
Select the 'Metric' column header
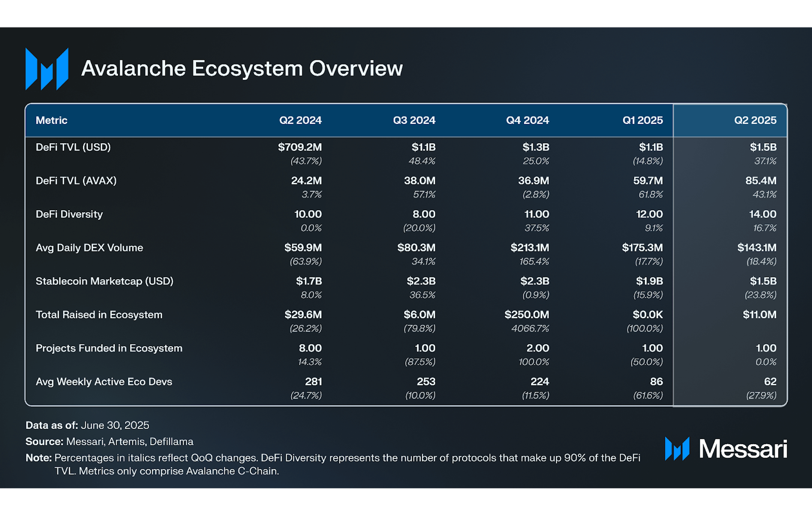[51, 120]
